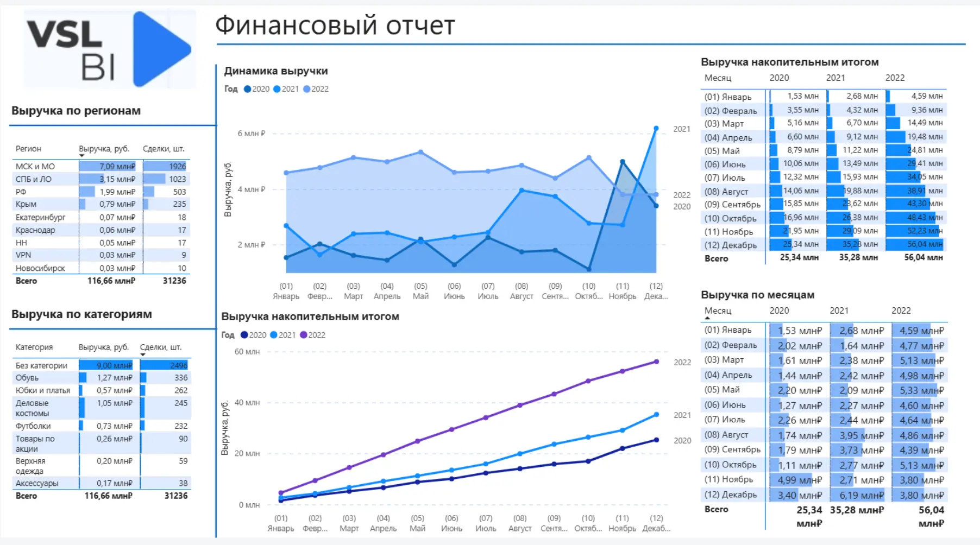Image resolution: width=980 pixels, height=545 pixels.
Task: Click the 2020 legend marker in cumulative chart
Action: pos(244,335)
